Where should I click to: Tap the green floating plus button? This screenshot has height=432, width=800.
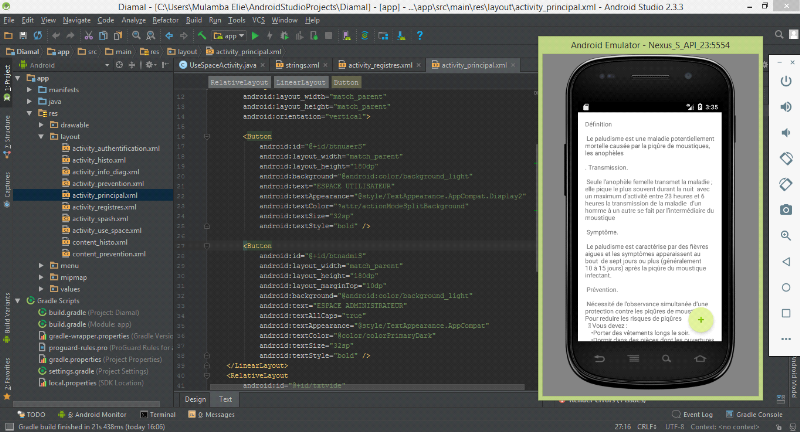coord(702,319)
